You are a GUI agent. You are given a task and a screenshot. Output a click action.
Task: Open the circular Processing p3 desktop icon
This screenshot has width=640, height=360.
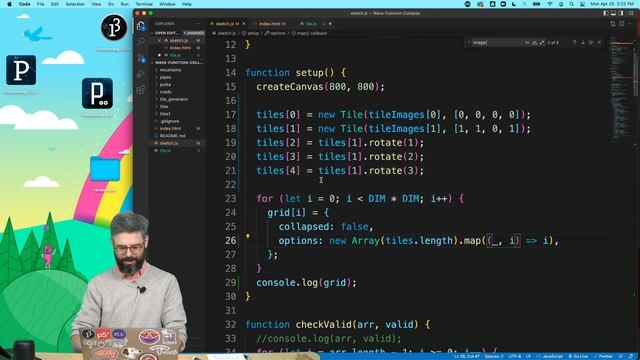114,27
